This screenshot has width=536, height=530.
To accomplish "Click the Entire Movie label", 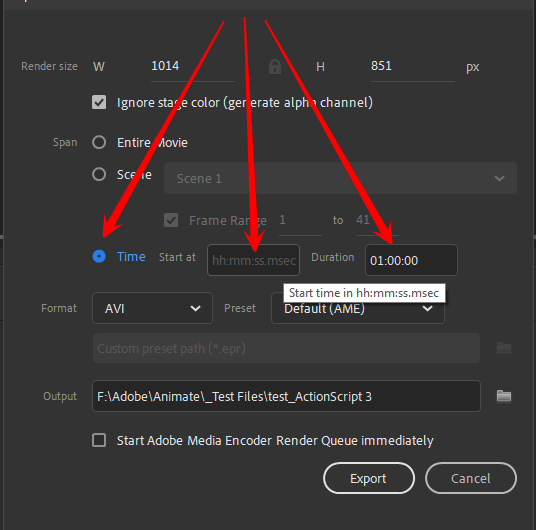I will click(152, 143).
